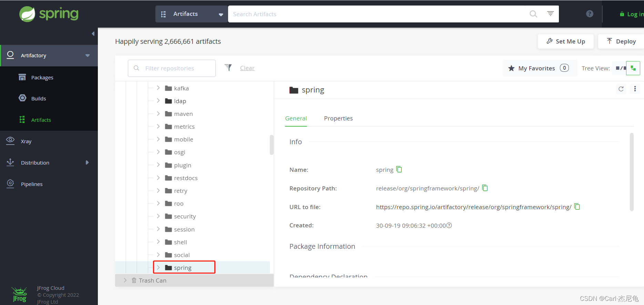Click the Pipelines sidebar icon
Screen dimensions: 644x305
tap(10, 184)
